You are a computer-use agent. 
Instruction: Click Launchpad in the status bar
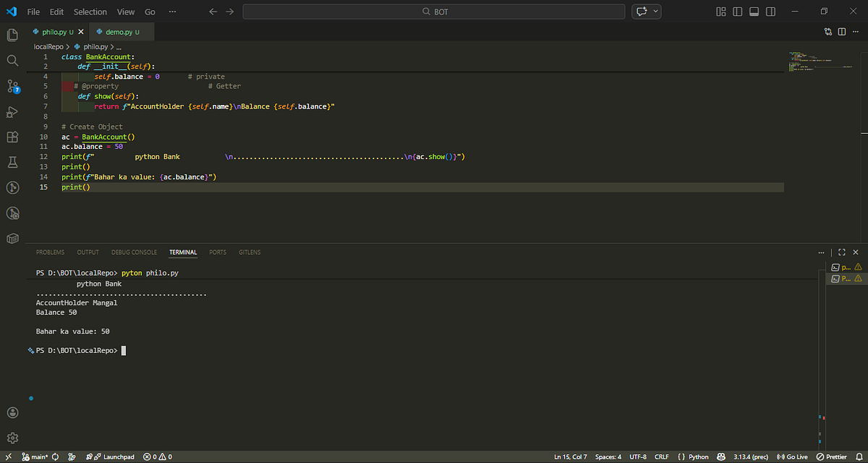[111, 457]
